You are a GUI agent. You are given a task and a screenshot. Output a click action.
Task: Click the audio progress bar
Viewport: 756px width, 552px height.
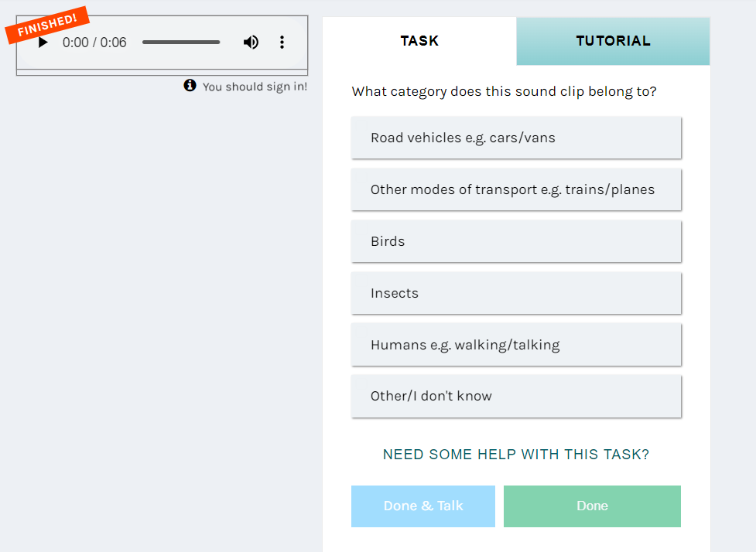[x=181, y=43]
